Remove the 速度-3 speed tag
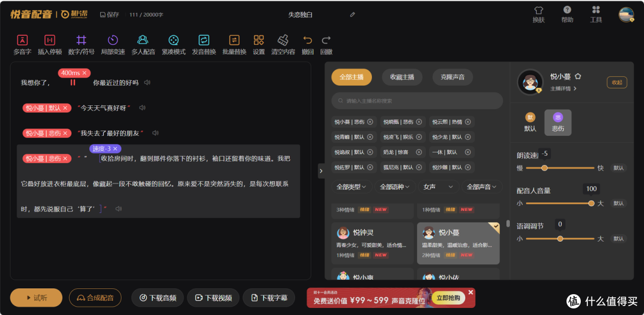The image size is (644, 315). click(115, 148)
